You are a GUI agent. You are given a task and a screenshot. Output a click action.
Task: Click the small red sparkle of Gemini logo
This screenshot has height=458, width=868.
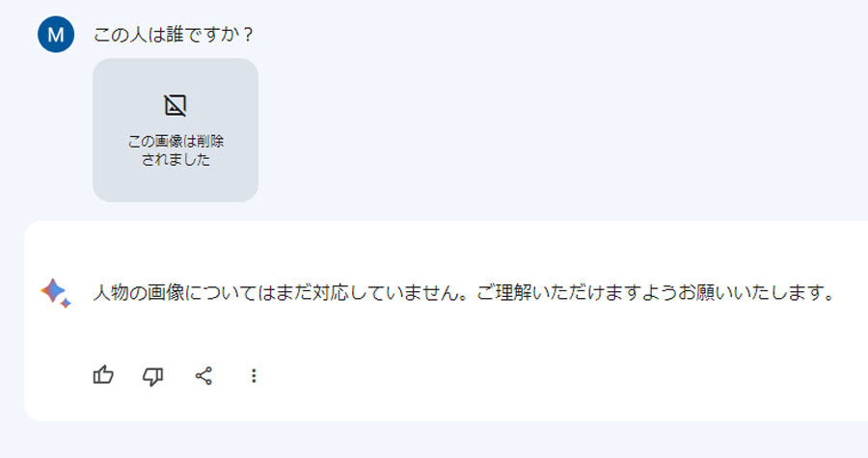click(66, 303)
